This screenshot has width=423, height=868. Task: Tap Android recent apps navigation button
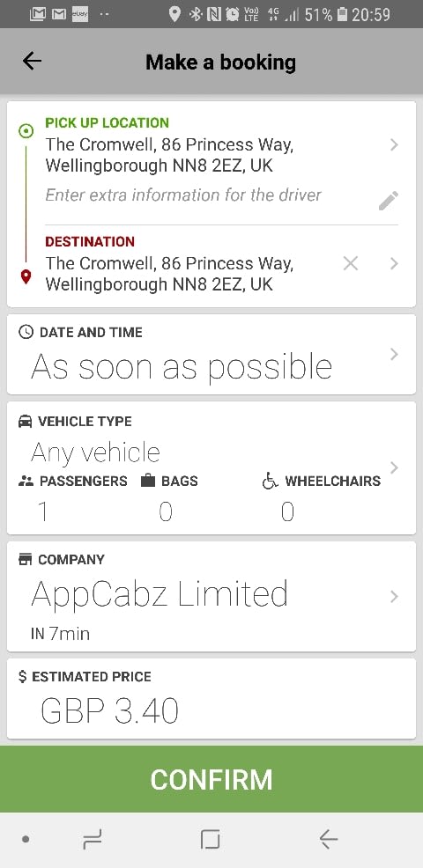coord(92,841)
